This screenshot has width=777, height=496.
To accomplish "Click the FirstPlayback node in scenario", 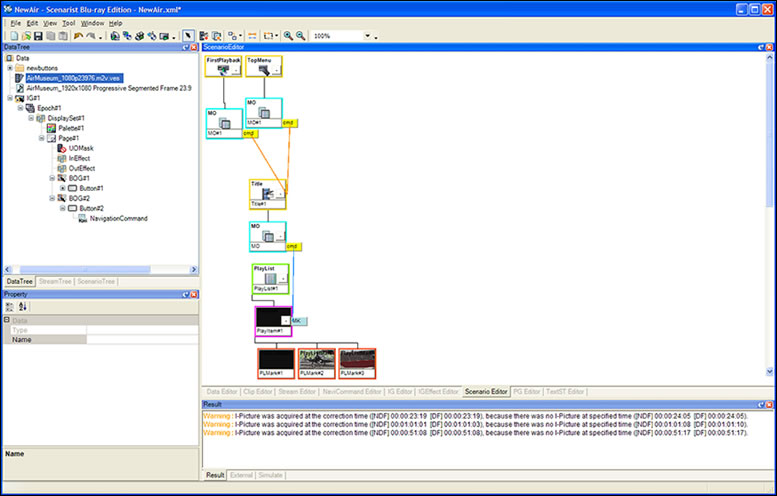I will coord(223,68).
